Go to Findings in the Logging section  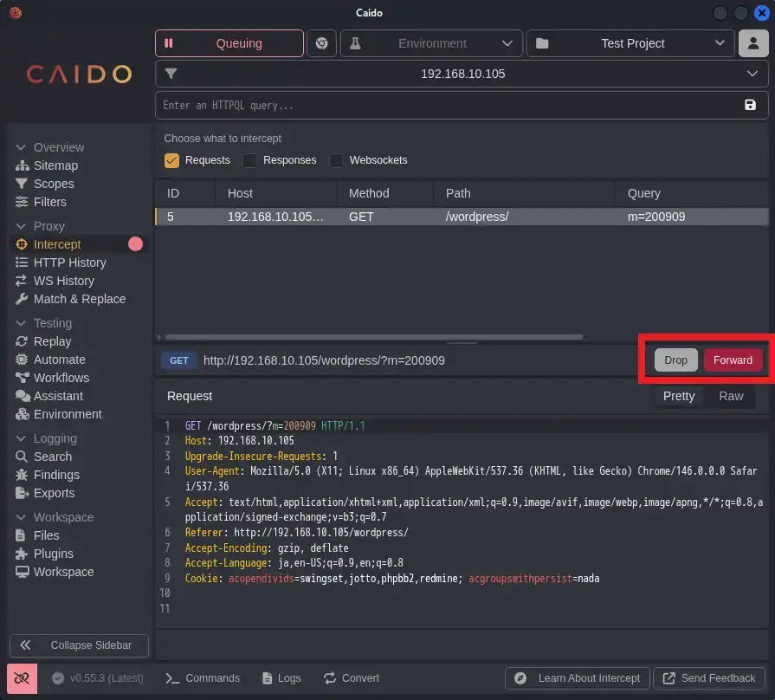56,475
